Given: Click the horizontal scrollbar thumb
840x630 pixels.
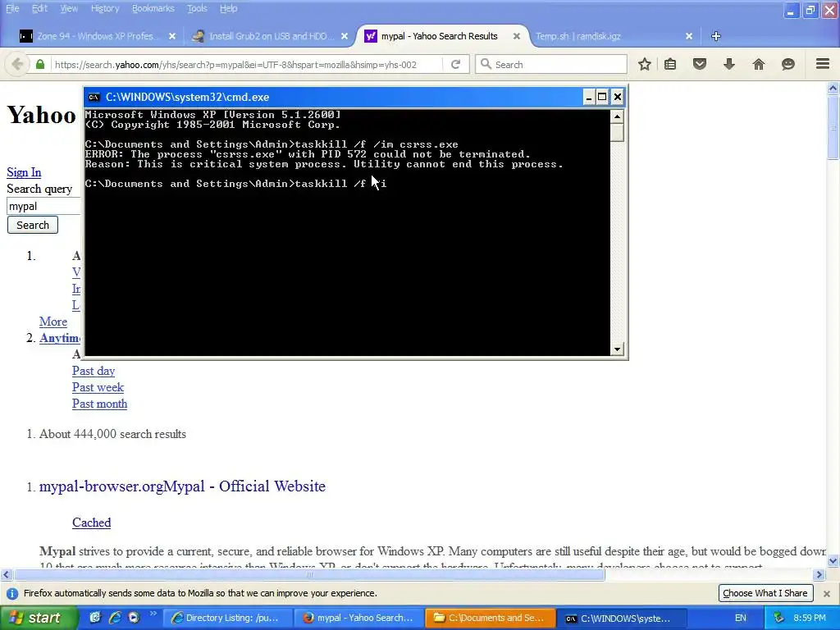Looking at the screenshot, I should point(309,575).
